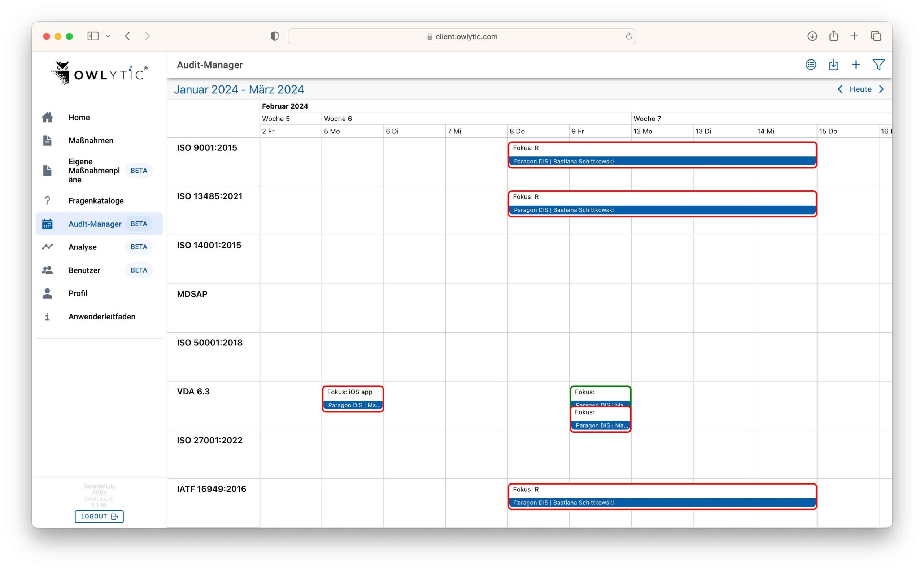This screenshot has width=924, height=570.
Task: Click the Heute button
Action: point(860,89)
